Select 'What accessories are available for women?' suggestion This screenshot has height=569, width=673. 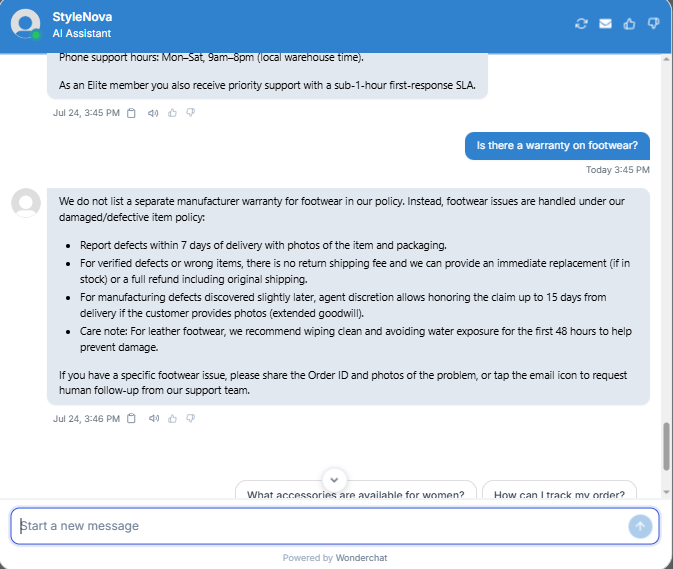click(x=356, y=491)
